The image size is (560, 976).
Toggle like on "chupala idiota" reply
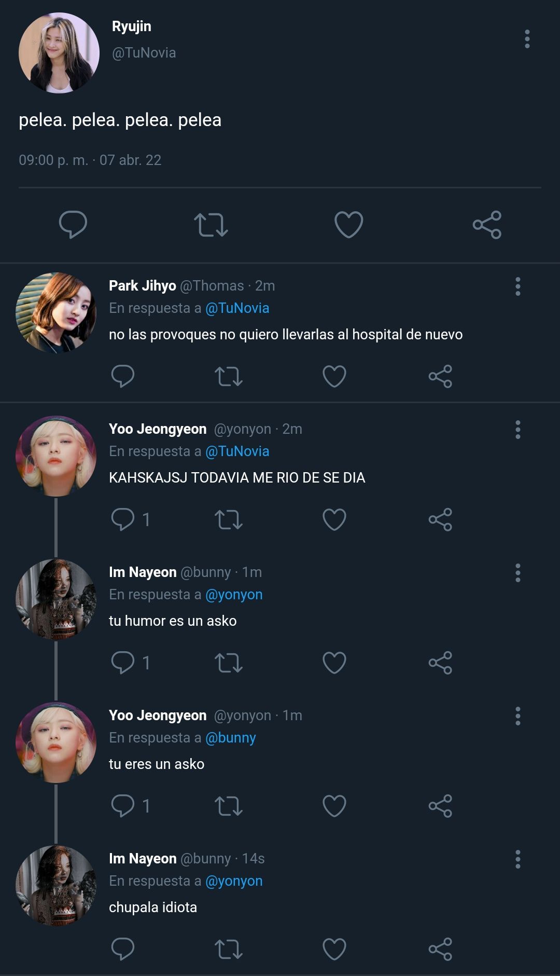point(334,949)
